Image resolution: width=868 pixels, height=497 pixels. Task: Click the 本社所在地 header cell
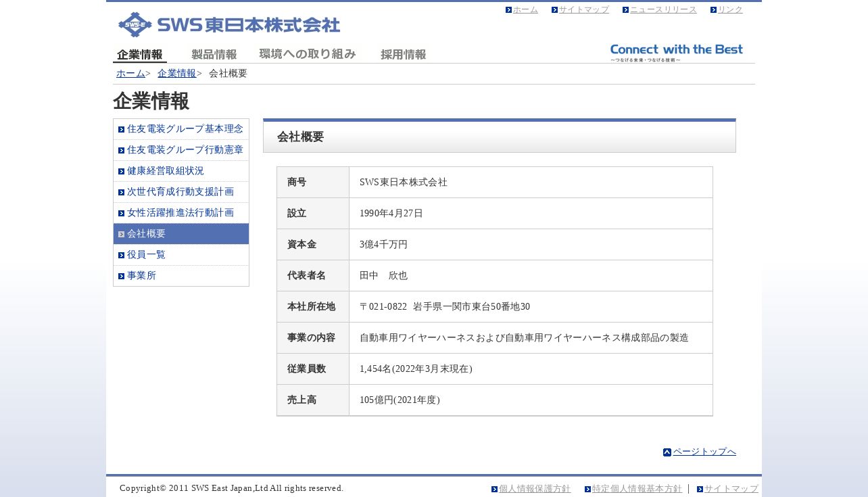tap(313, 306)
